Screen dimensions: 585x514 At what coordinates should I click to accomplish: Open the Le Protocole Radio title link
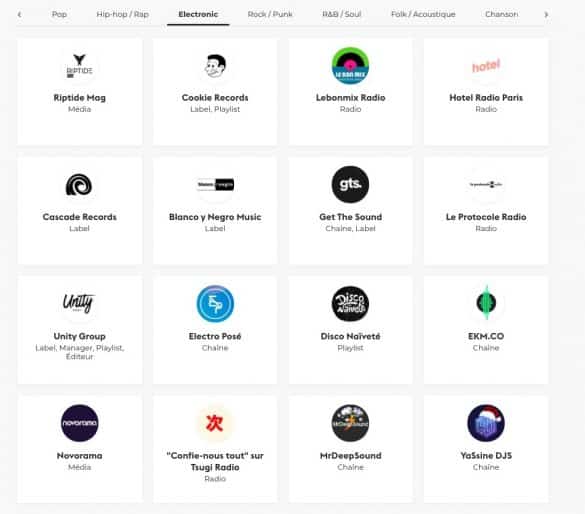(486, 217)
